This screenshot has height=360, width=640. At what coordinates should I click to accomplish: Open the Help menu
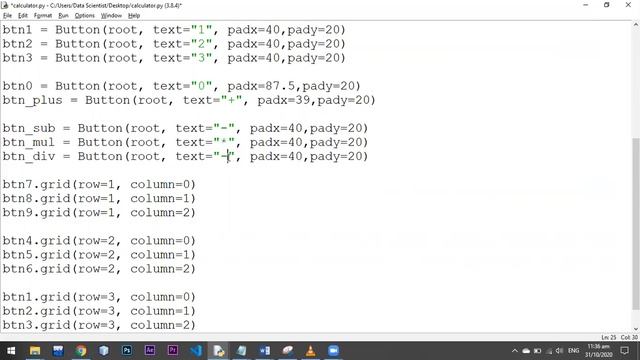134,16
